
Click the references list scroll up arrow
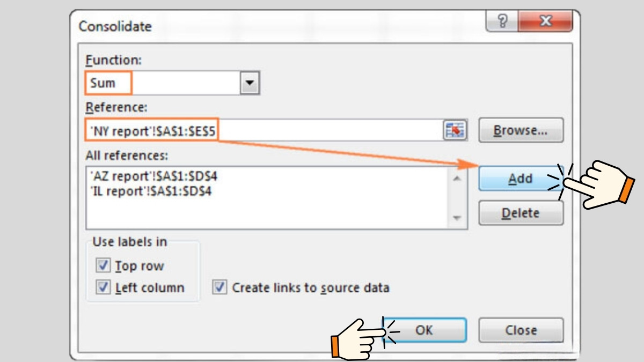[x=457, y=179]
